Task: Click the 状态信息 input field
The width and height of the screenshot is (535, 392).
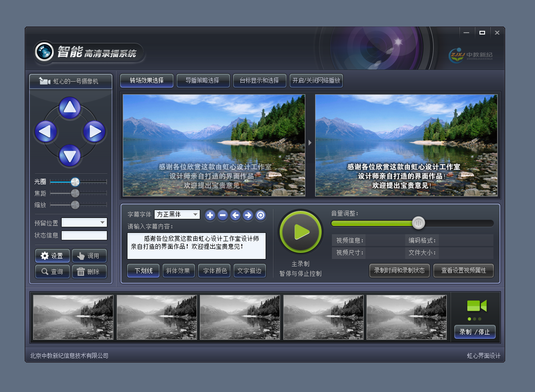Action: point(84,235)
